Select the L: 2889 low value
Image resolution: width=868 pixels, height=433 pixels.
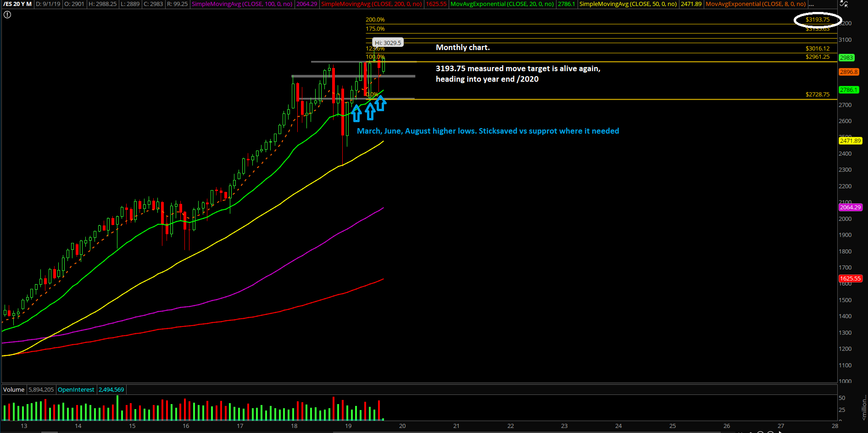(130, 4)
